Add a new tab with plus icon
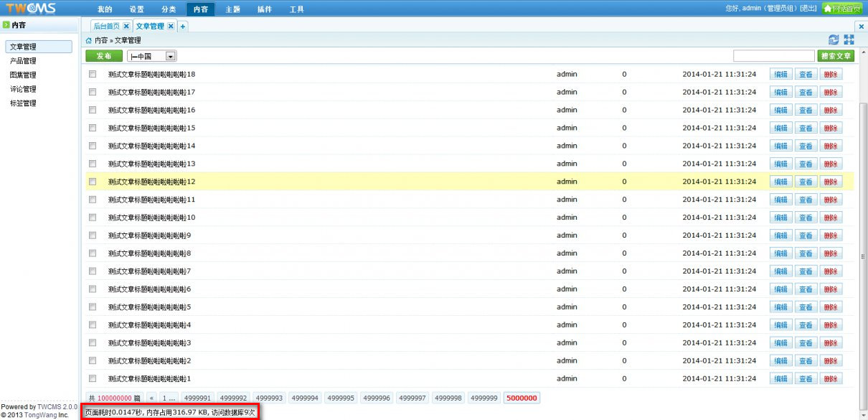The width and height of the screenshot is (868, 420). tap(183, 27)
